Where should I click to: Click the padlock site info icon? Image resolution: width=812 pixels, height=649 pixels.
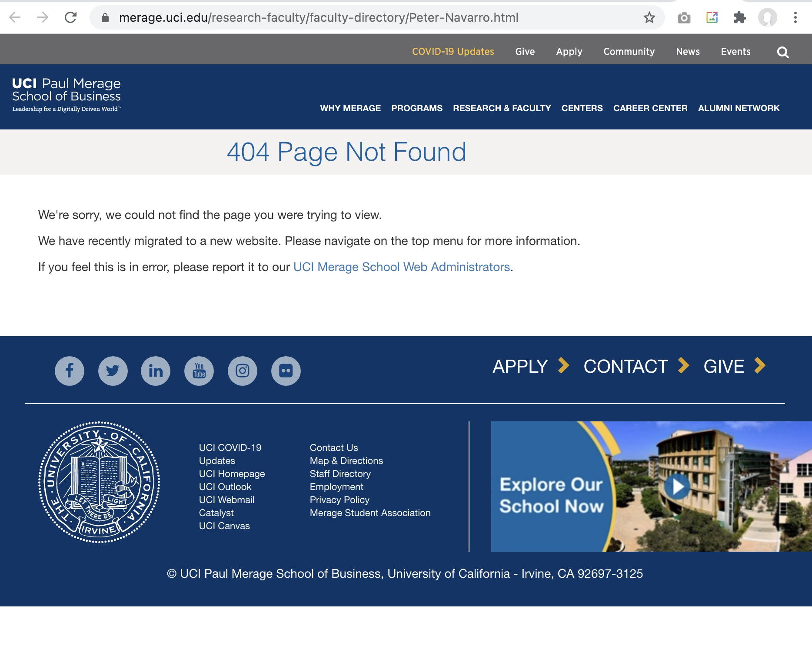(105, 18)
